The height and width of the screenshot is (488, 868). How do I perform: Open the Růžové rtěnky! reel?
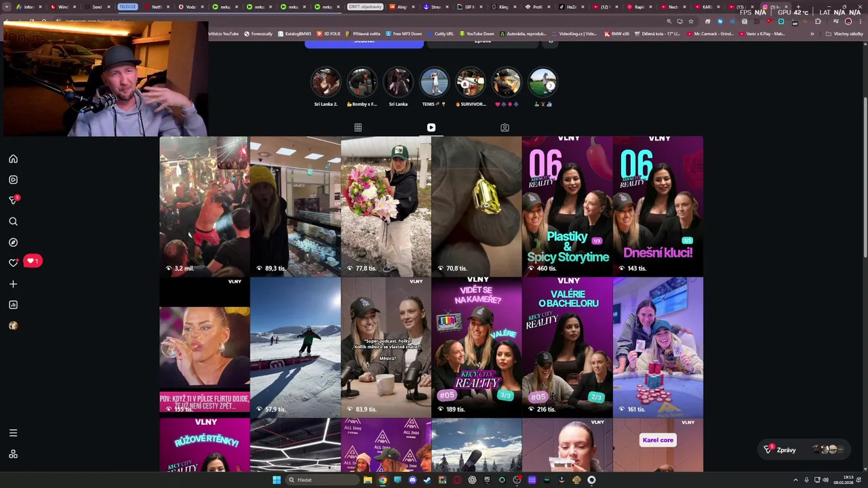pyautogui.click(x=204, y=445)
